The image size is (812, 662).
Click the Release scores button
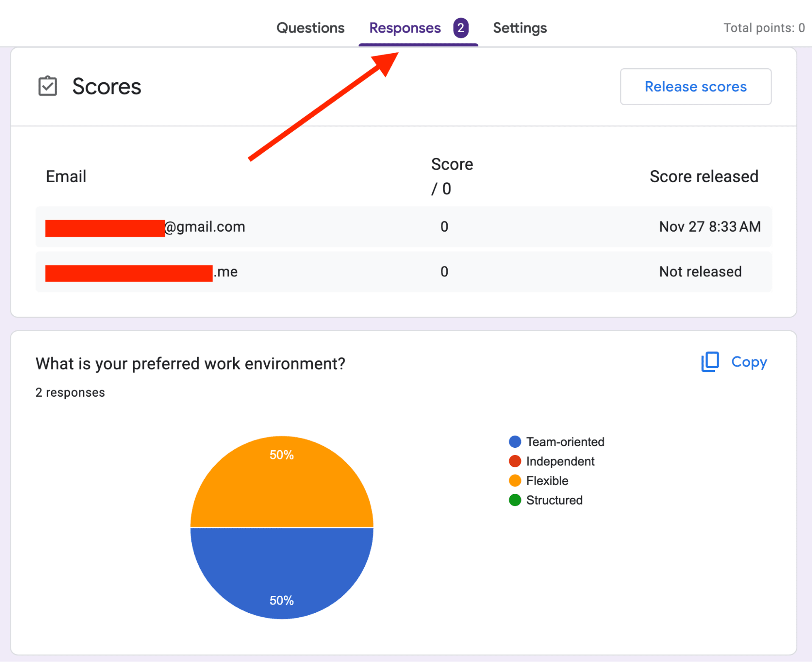click(695, 87)
